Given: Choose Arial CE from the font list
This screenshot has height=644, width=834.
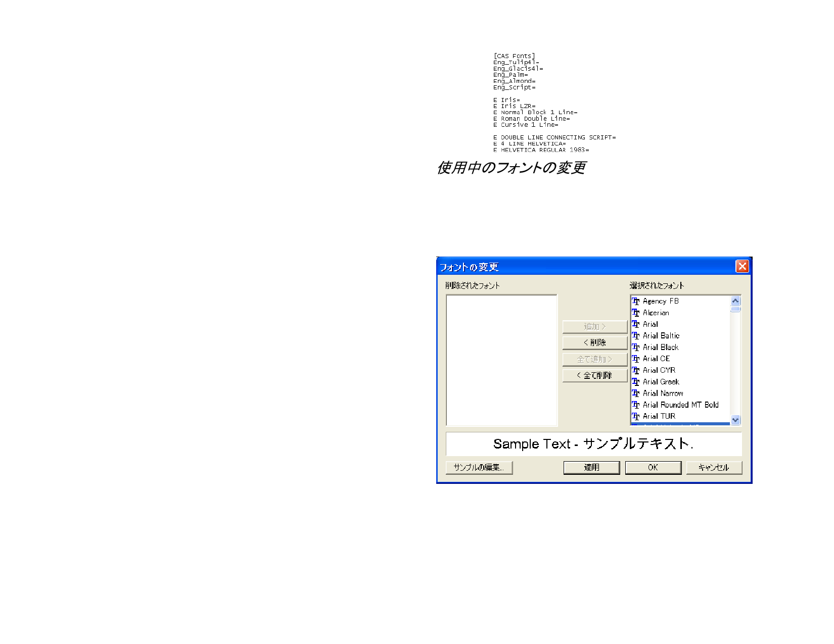Looking at the screenshot, I should point(656,359).
